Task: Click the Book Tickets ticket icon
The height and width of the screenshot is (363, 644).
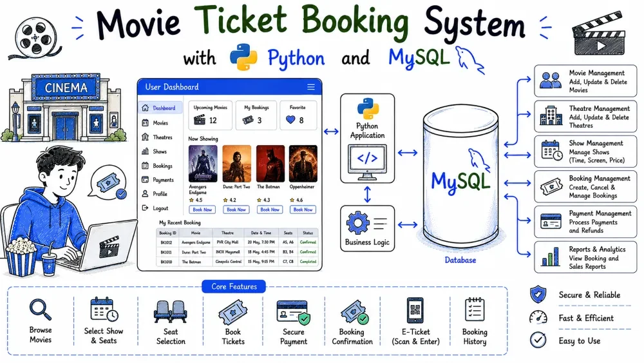Action: click(x=233, y=312)
